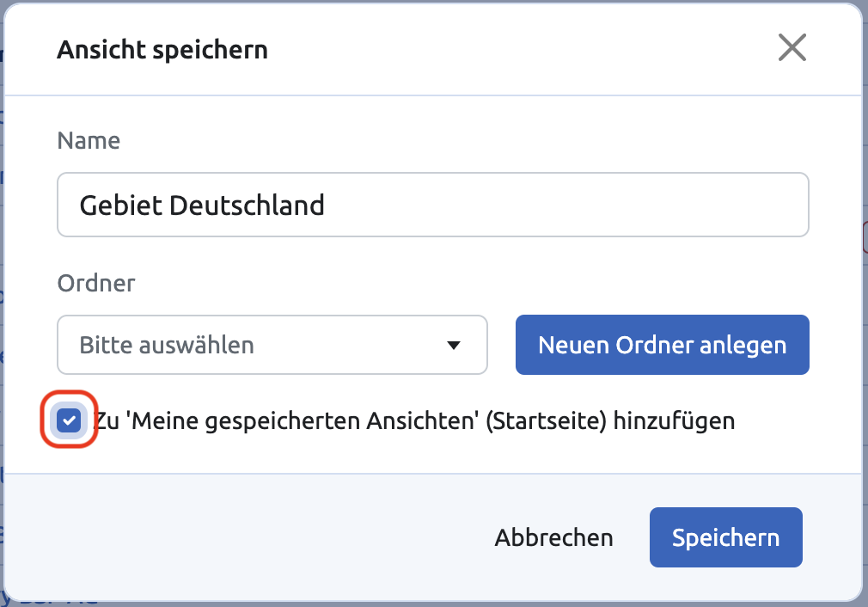Viewport: 868px width, 607px height.
Task: Click the 'Ansicht speichern' dialog title
Action: point(162,50)
